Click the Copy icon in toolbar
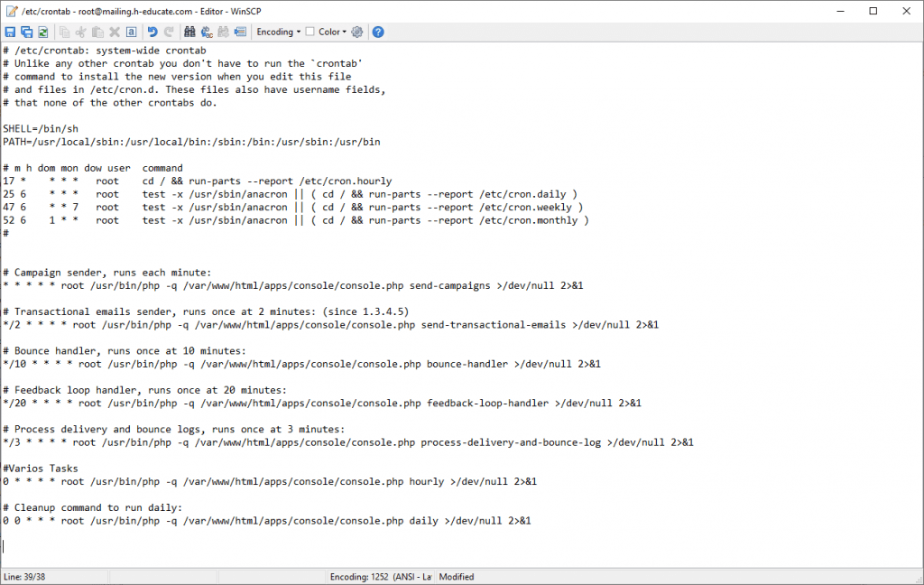This screenshot has height=585, width=924. pos(64,32)
